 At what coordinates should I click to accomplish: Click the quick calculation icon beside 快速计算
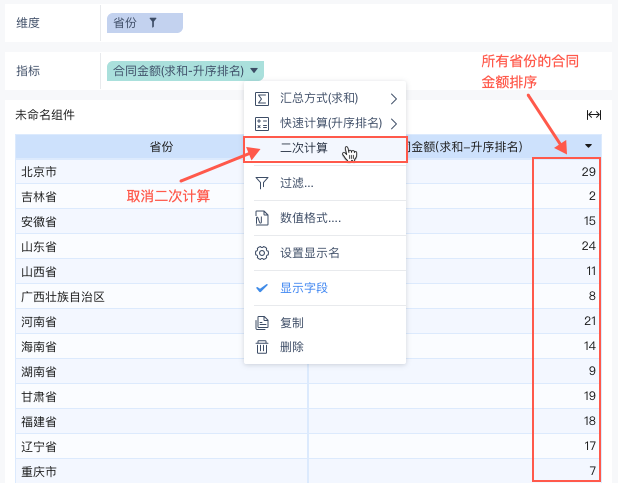click(x=262, y=123)
